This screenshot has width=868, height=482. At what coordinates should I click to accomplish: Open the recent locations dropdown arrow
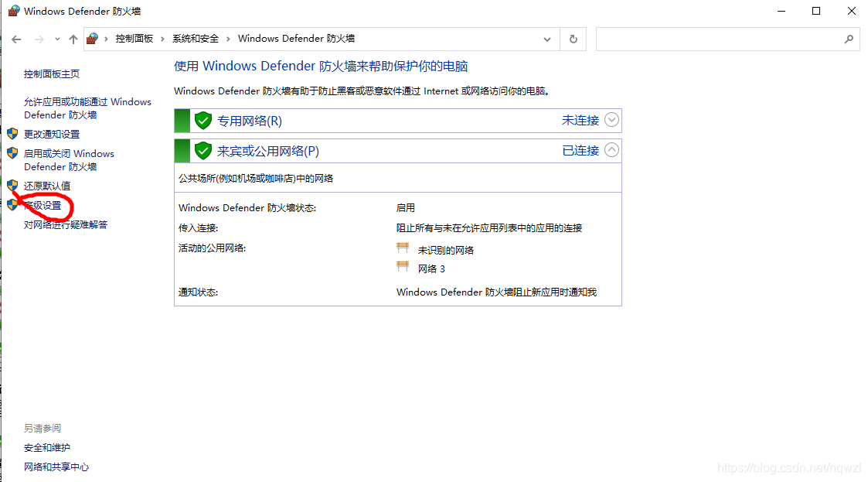pos(57,39)
